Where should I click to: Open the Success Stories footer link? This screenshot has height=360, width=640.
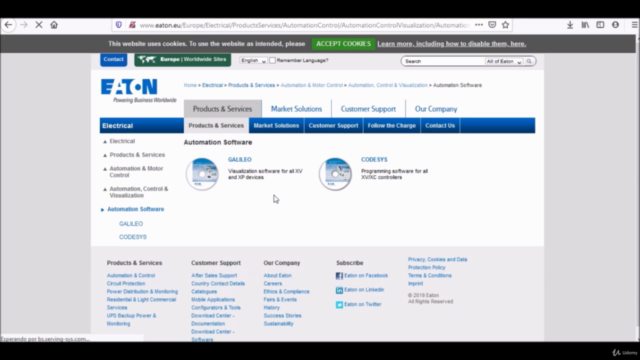click(282, 316)
